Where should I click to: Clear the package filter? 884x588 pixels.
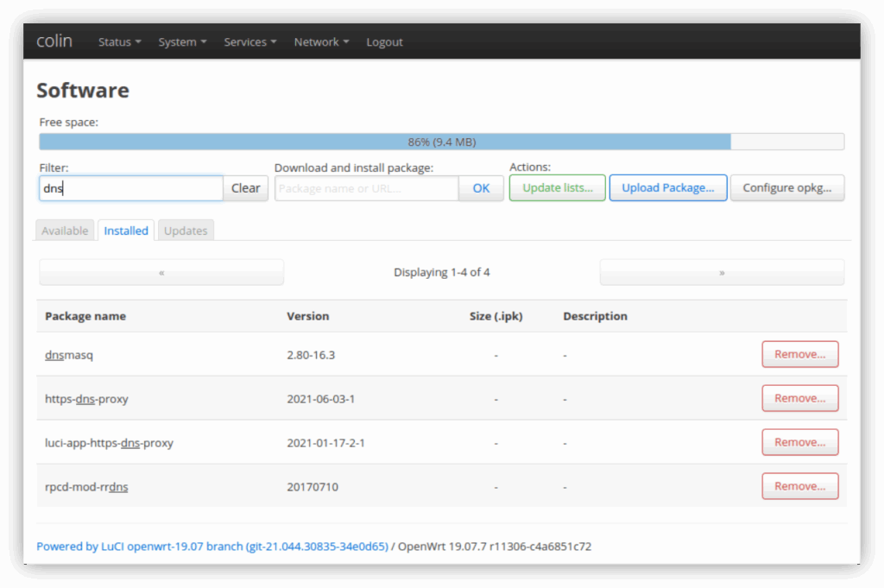pos(246,188)
